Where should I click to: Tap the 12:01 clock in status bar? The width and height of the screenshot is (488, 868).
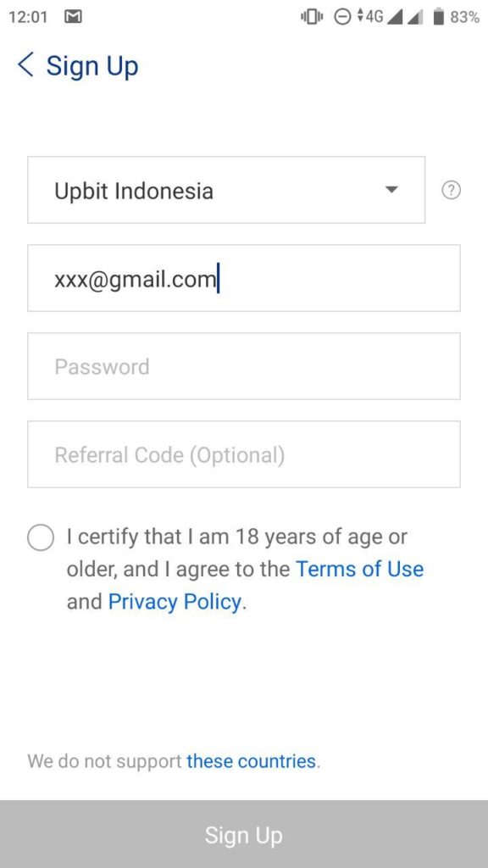pos(28,17)
